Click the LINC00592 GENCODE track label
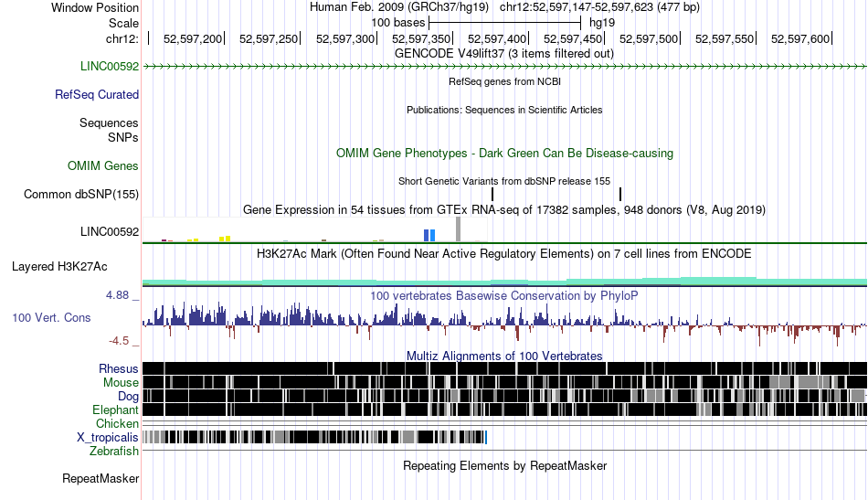868x500 pixels. click(x=109, y=67)
